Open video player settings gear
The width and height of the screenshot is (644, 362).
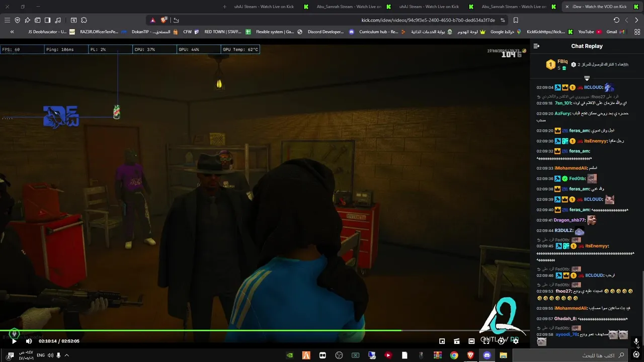(515, 341)
